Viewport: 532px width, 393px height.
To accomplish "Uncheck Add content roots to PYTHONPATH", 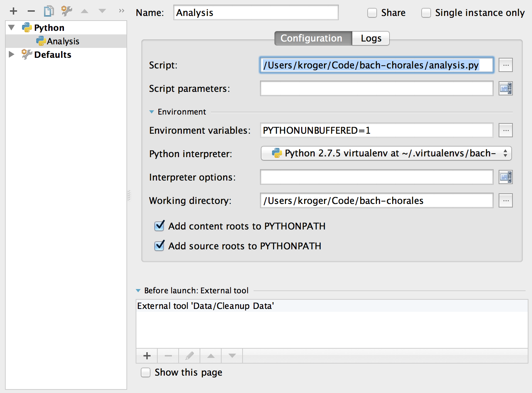I will pyautogui.click(x=159, y=226).
